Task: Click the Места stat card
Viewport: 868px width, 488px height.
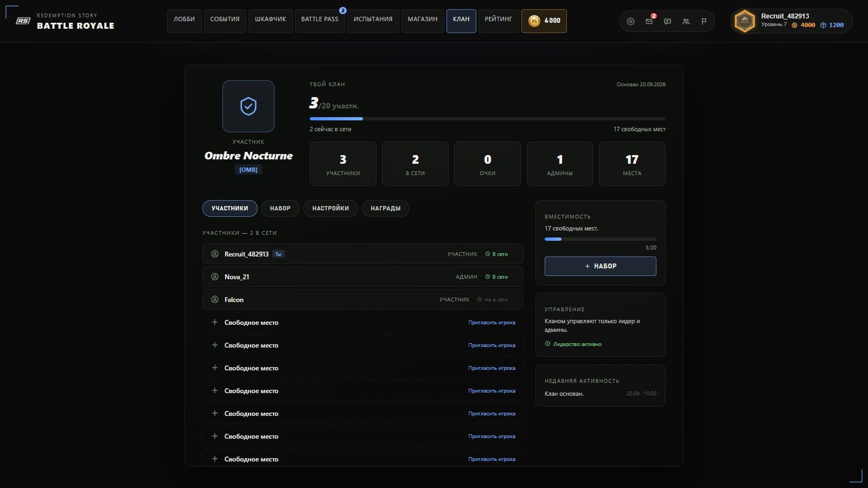Action: tap(632, 164)
